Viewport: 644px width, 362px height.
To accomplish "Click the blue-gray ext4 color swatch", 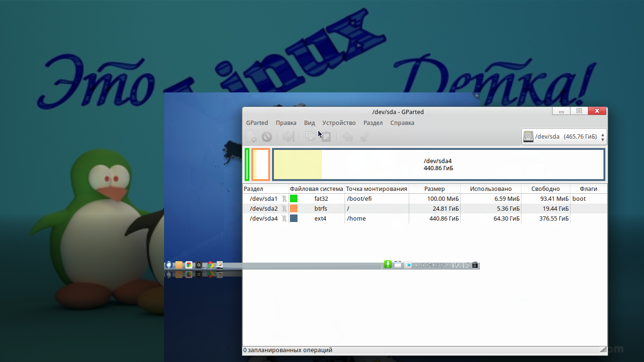I will coord(294,219).
